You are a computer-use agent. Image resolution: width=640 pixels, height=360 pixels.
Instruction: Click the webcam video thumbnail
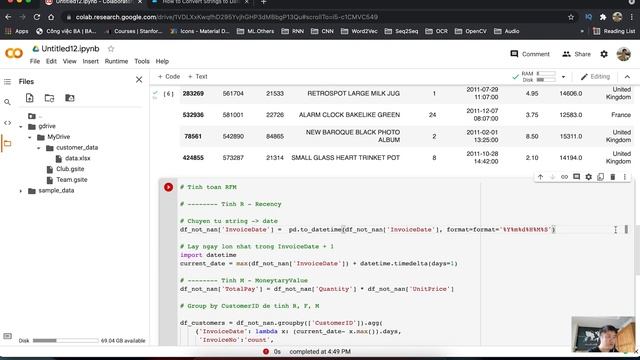click(x=603, y=334)
